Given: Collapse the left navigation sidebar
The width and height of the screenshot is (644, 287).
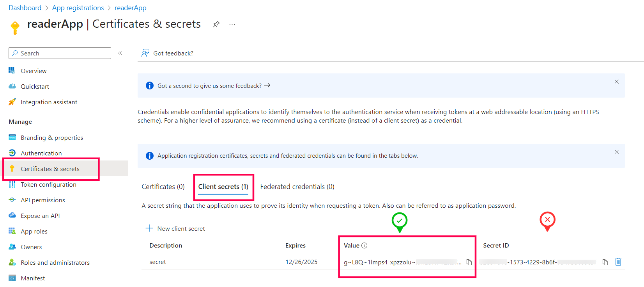Looking at the screenshot, I should pyautogui.click(x=120, y=53).
